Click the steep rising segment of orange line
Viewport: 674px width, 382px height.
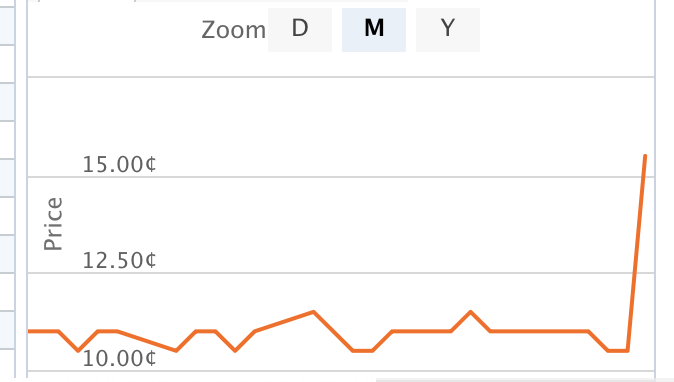pos(637,254)
